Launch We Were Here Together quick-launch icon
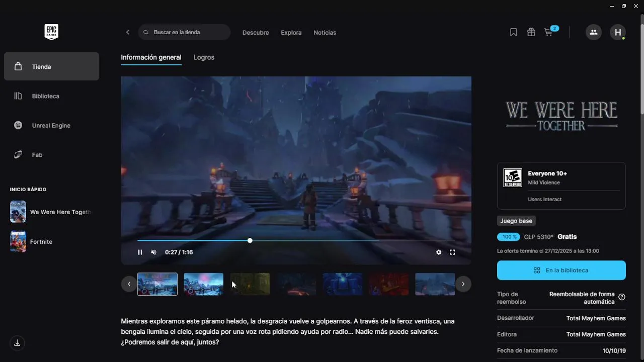Viewport: 644px width, 362px height. click(x=18, y=212)
